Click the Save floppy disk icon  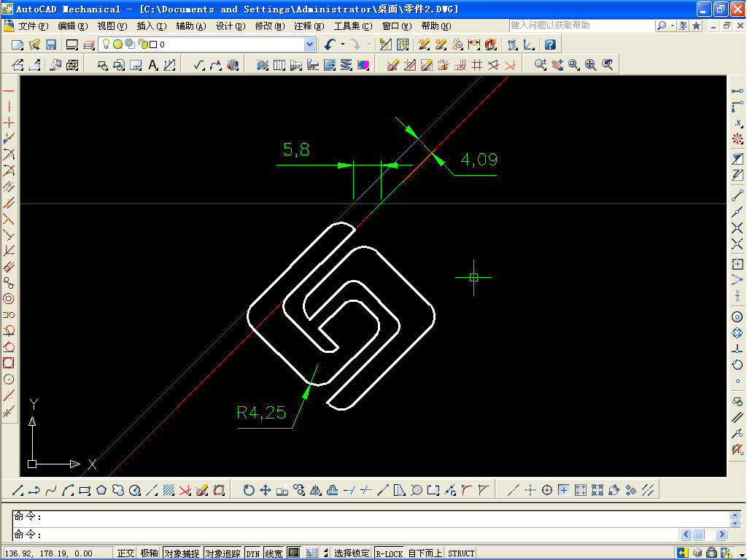pyautogui.click(x=51, y=44)
